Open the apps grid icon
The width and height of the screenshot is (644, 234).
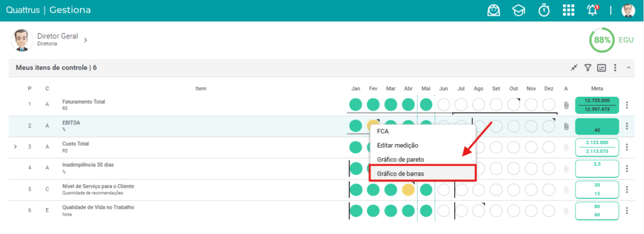coord(569,10)
